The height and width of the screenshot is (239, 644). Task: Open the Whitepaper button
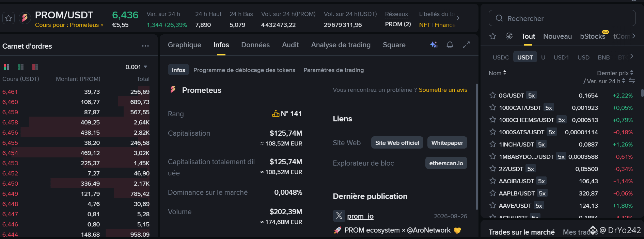[x=447, y=143]
